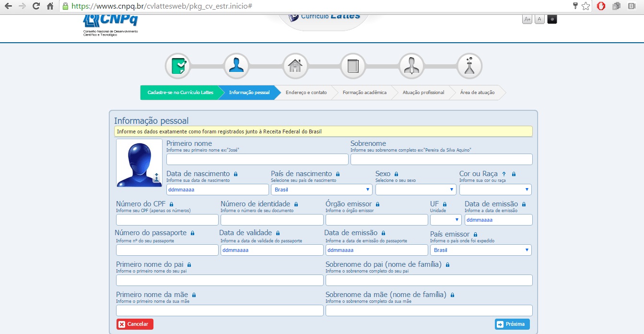Click the house icon for address step
The image size is (644, 334).
[x=295, y=66]
